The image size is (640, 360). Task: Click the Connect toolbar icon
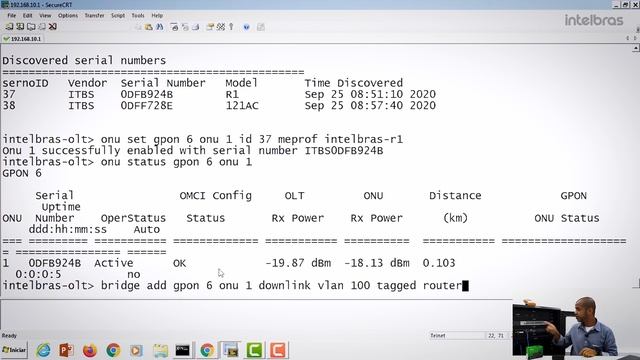point(9,27)
